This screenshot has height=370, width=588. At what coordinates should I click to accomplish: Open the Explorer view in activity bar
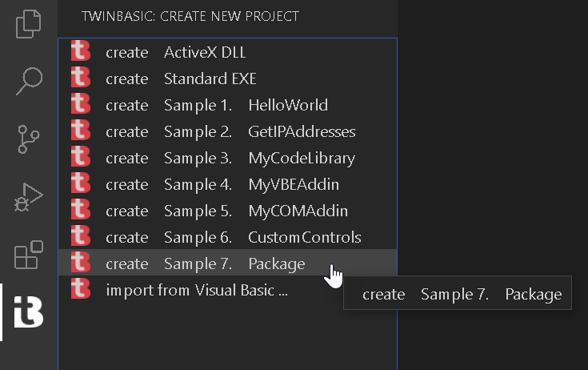click(x=29, y=24)
